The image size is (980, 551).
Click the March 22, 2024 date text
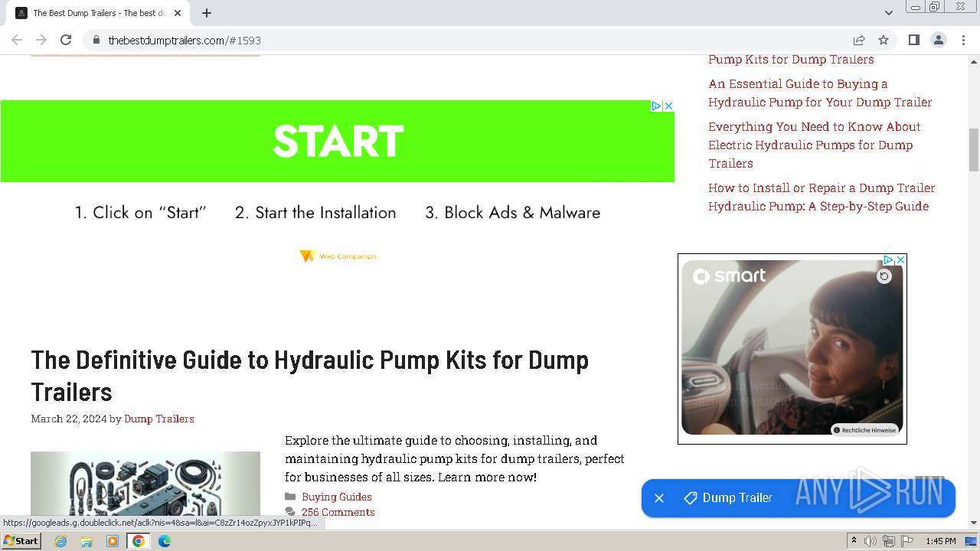69,419
